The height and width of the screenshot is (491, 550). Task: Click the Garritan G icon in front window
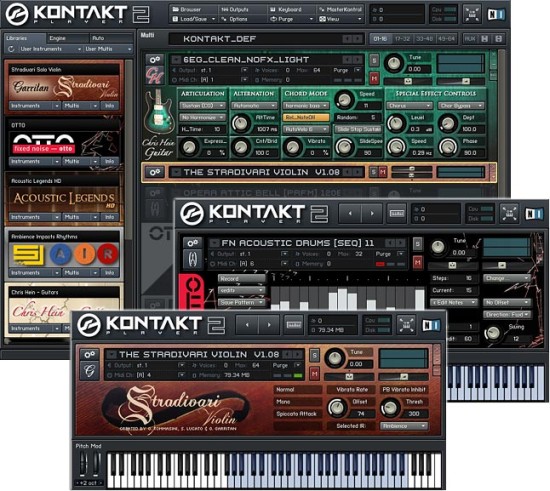point(89,371)
